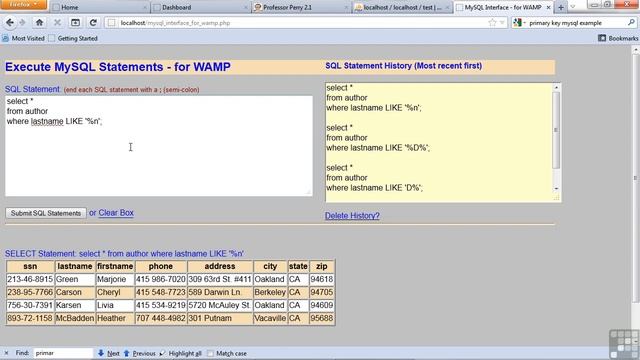Image resolution: width=640 pixels, height=360 pixels.
Task: Open the Most Visited bookmarks folder
Action: click(24, 38)
